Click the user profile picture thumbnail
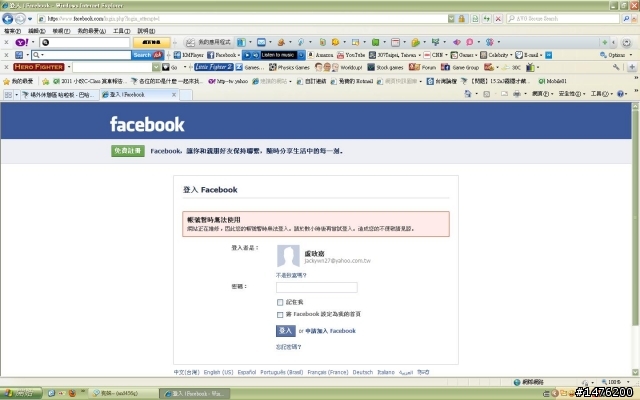Screen dimensions: 640x400 pos(288,256)
